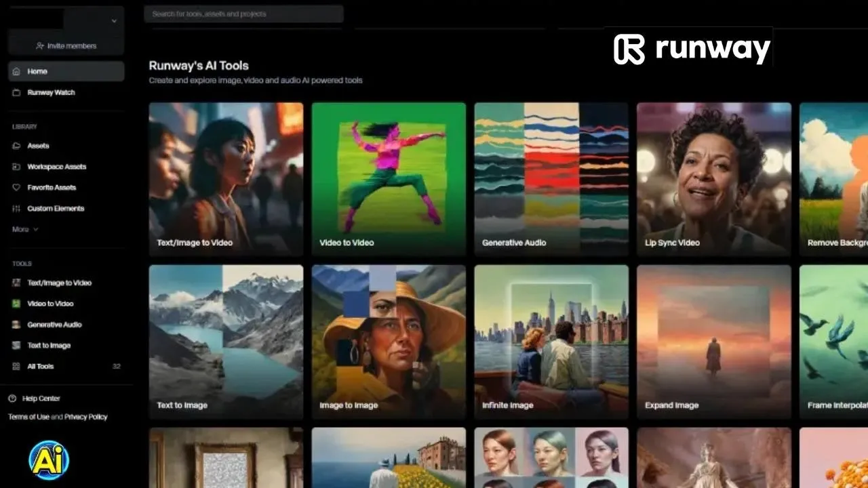Click the Generative Audio sidebar tool icon
Screen dimensions: 868x488
[17, 325]
